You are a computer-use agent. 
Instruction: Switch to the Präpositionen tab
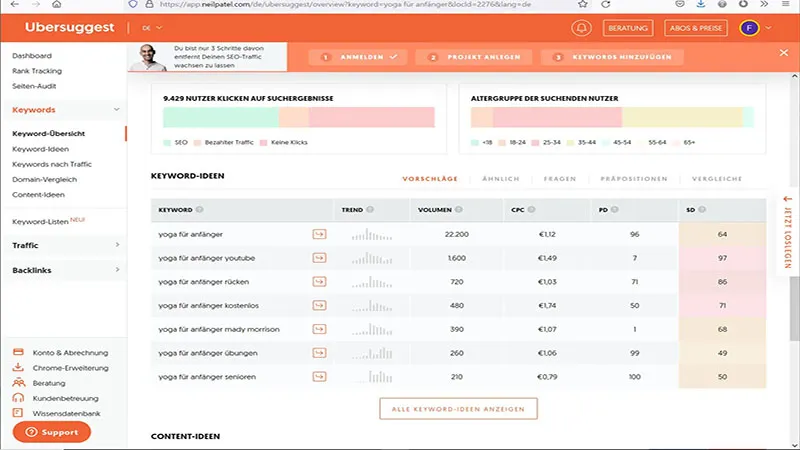coord(634,179)
